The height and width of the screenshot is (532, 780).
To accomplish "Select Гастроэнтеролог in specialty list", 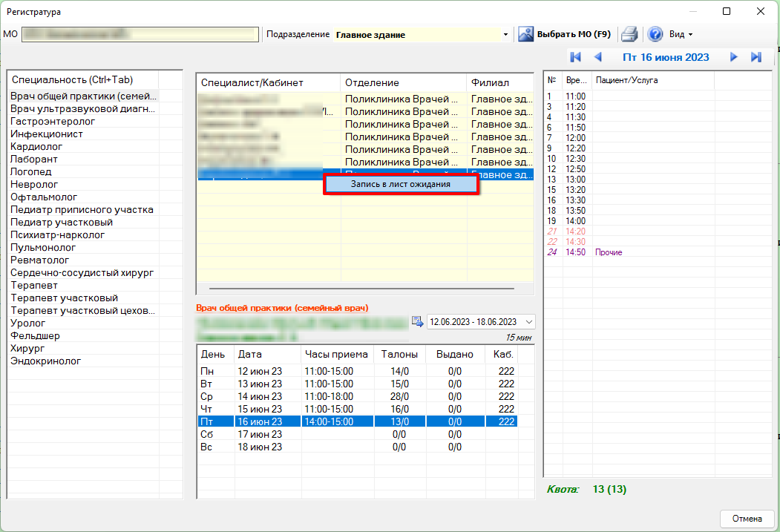I will click(84, 122).
